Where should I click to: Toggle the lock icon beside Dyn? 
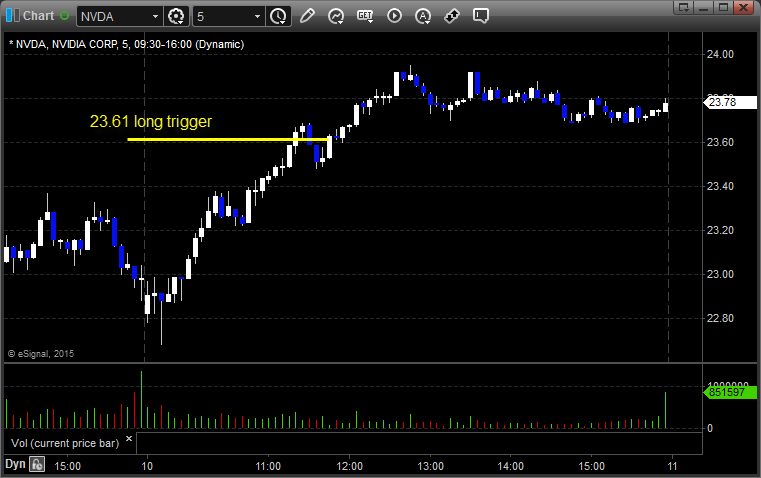coord(37,464)
